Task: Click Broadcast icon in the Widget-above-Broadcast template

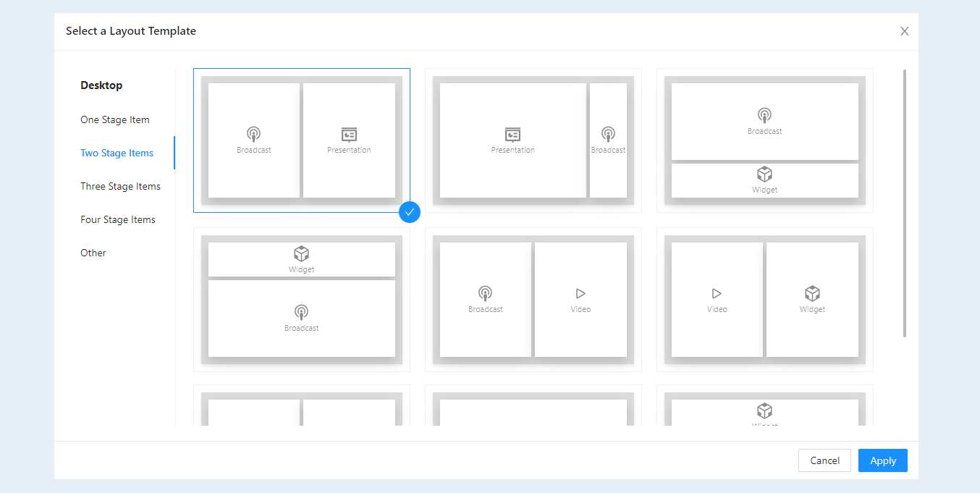Action: pos(301,312)
